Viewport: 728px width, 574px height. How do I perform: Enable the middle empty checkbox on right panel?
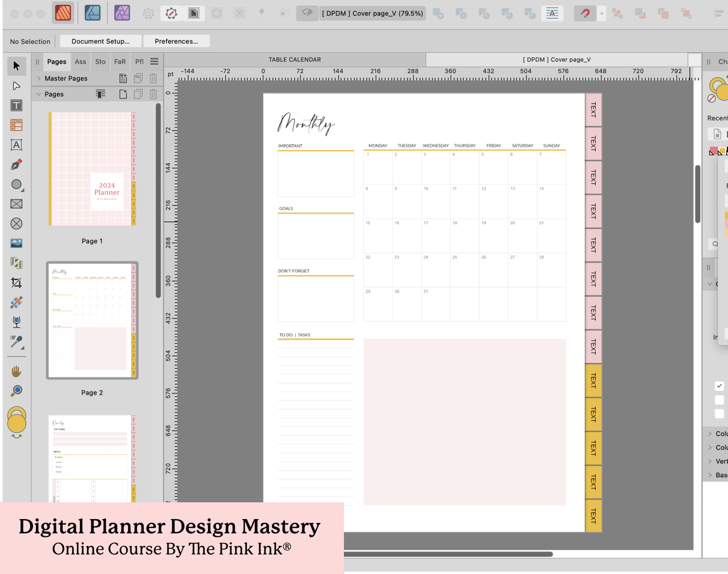tap(720, 400)
